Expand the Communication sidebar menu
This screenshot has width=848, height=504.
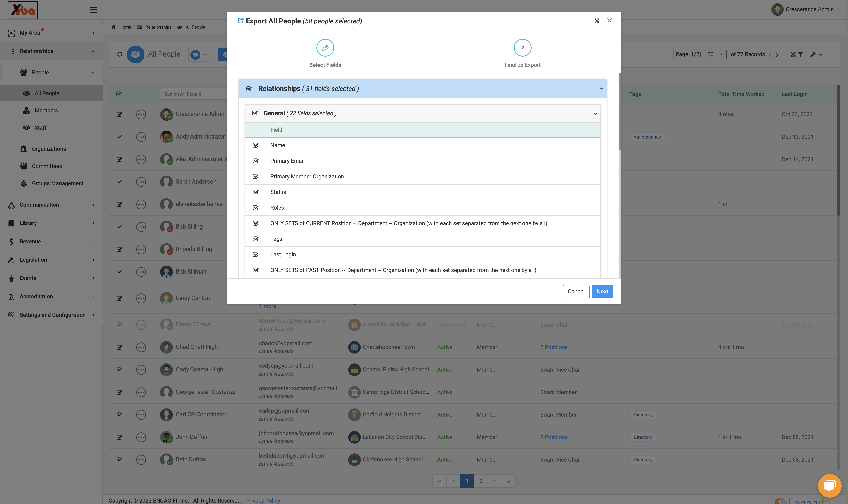pos(51,205)
